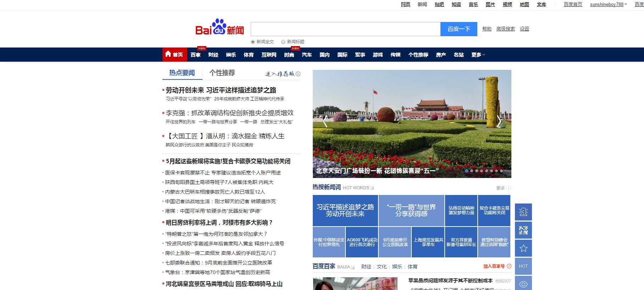The width and height of the screenshot is (644, 290).
Task: Open the 百度首页 link
Action: pyautogui.click(x=573, y=5)
